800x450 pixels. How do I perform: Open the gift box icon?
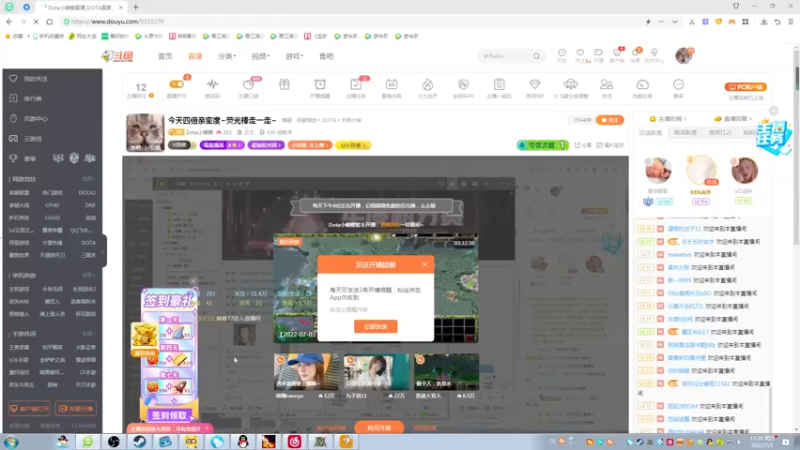(284, 87)
